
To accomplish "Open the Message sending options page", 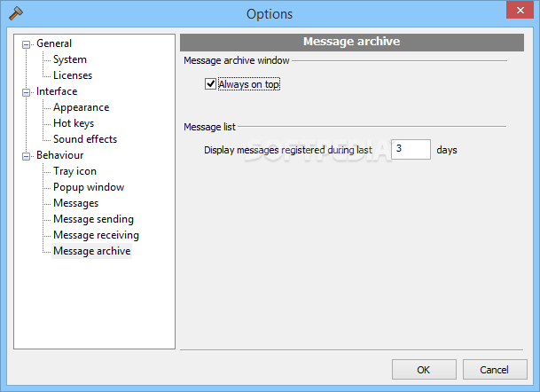I will 93,219.
